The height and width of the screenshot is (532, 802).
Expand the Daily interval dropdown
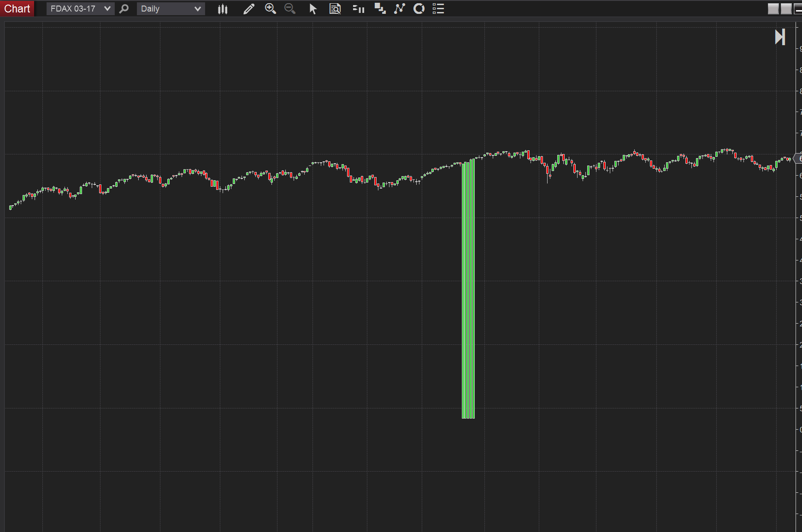171,9
